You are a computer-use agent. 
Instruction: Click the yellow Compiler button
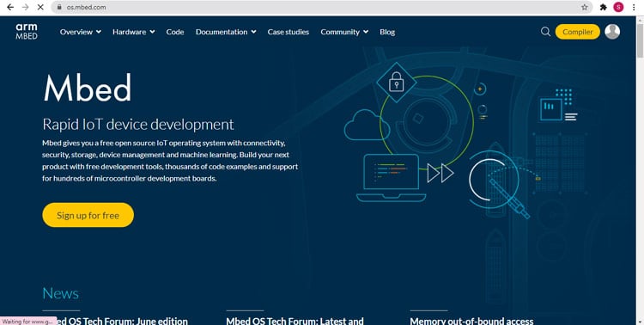click(578, 32)
